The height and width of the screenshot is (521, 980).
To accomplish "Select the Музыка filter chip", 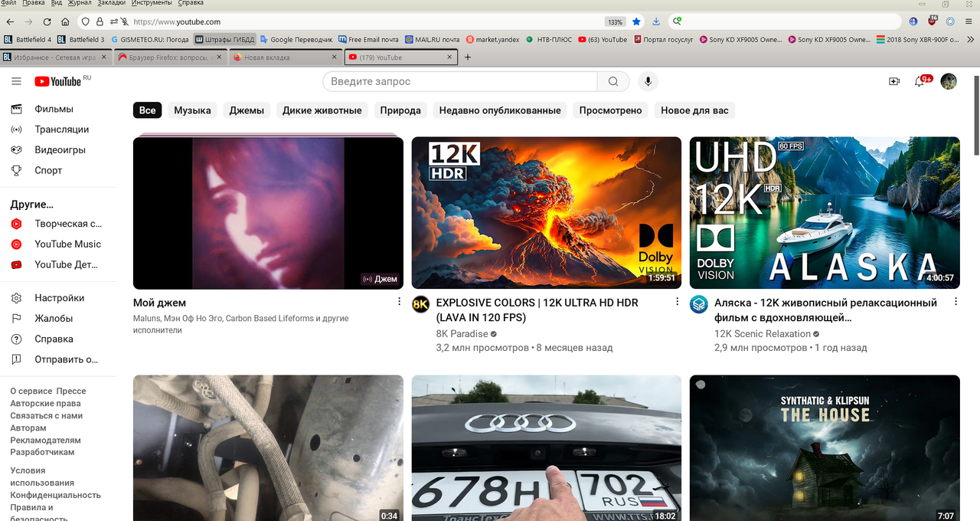I will tap(192, 110).
